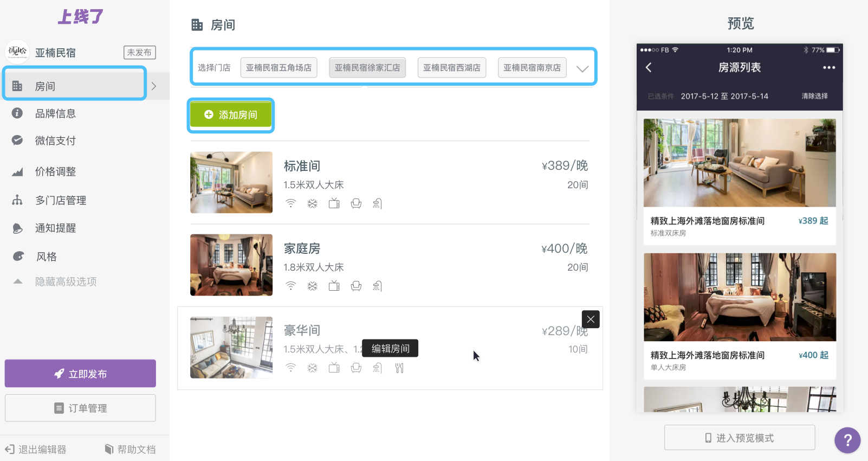Open the 标准间 room thumbnail

pos(231,182)
